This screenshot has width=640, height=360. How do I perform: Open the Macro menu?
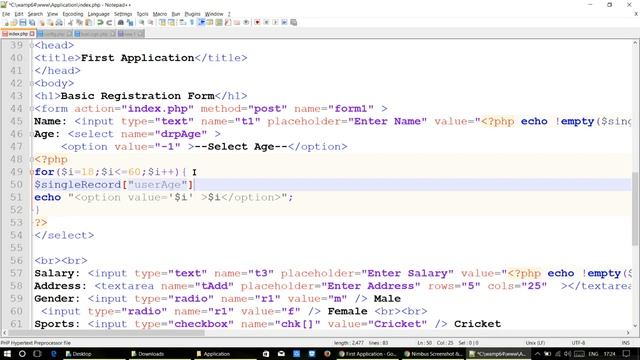click(x=160, y=14)
